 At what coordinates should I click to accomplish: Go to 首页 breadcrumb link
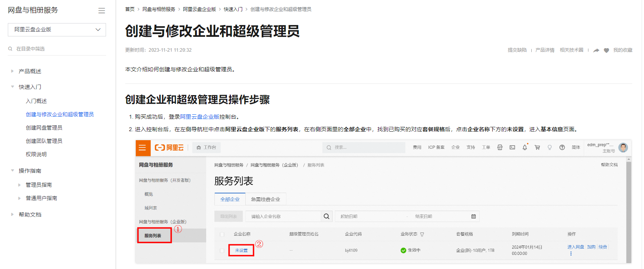tap(130, 9)
